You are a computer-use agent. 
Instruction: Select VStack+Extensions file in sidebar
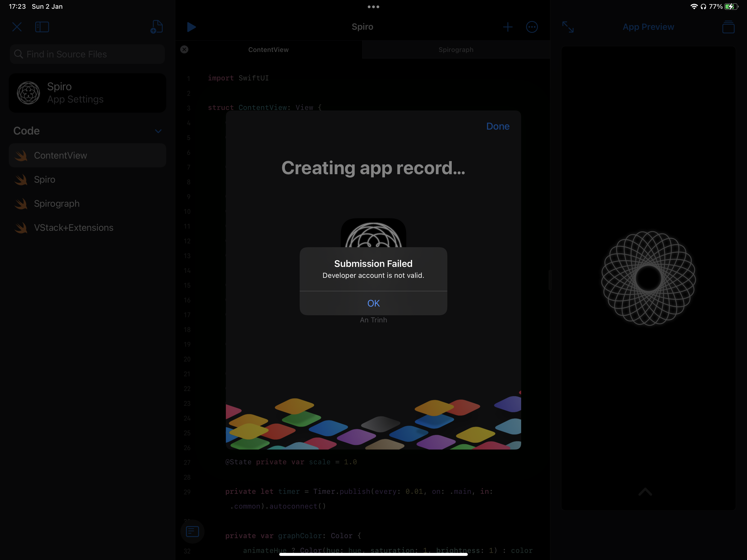[74, 228]
